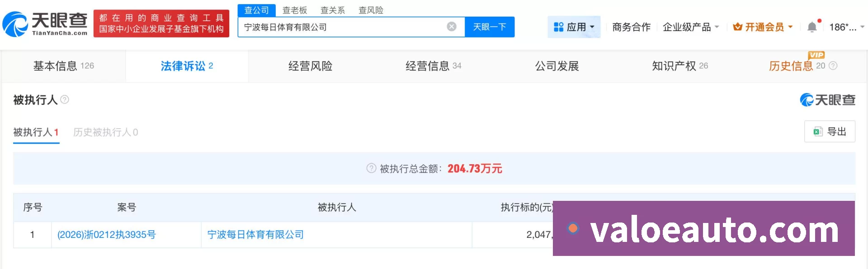Viewport: 868px width, 269px height.
Task: Clear the search field with X icon
Action: [451, 27]
